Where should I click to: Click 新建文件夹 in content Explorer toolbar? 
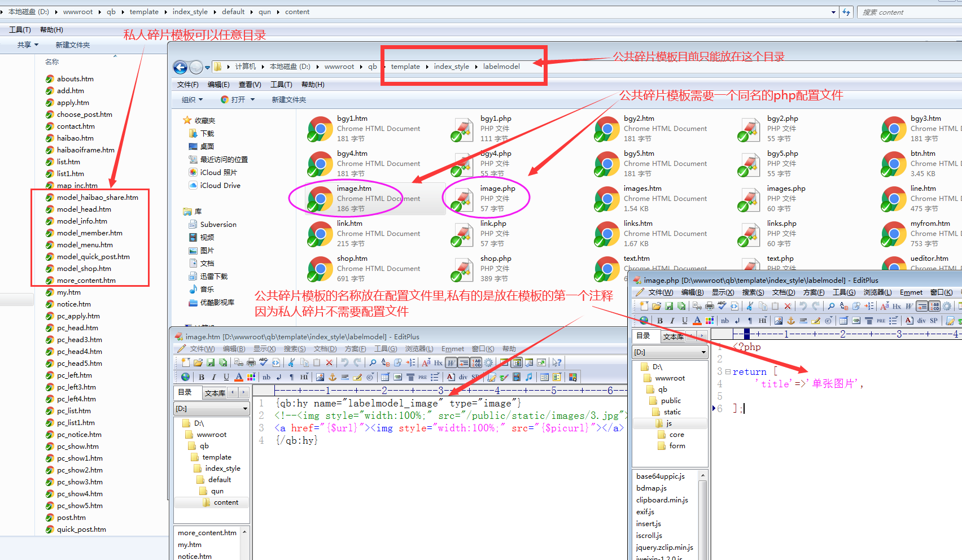73,45
